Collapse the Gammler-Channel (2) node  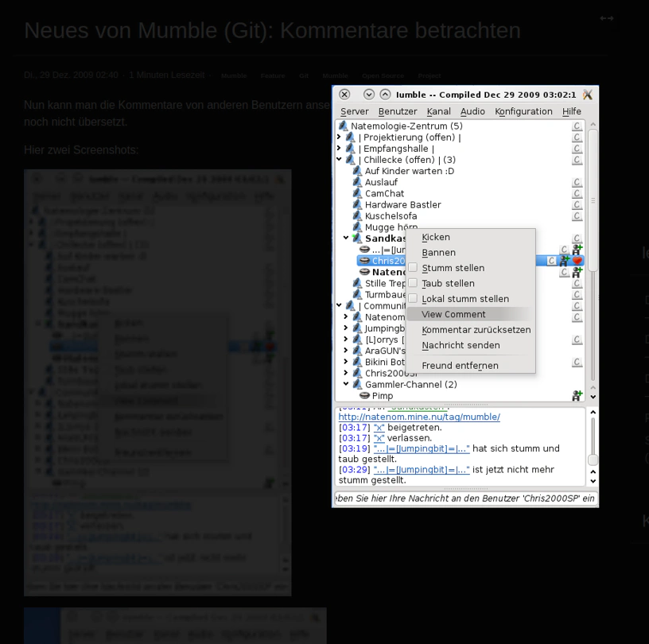coord(346,384)
